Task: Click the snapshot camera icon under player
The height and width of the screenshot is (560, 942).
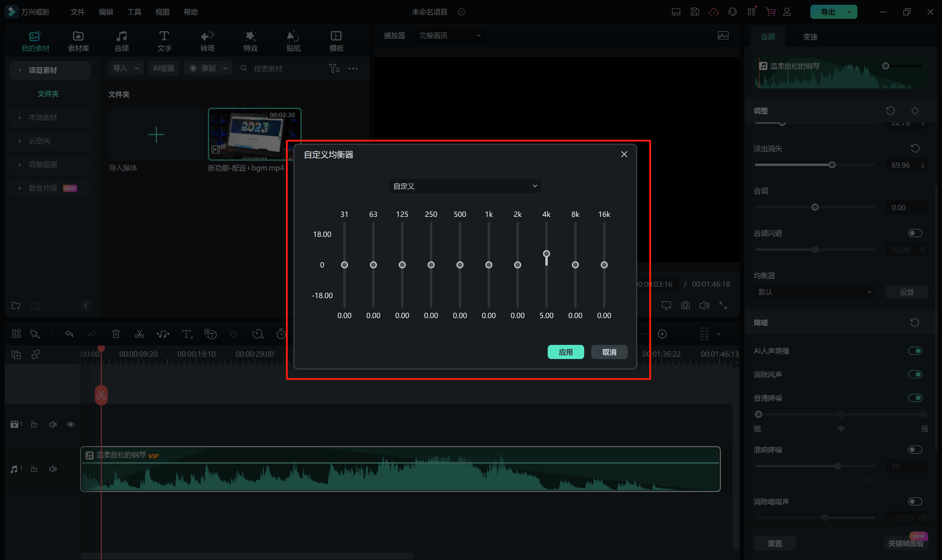Action: 685,305
